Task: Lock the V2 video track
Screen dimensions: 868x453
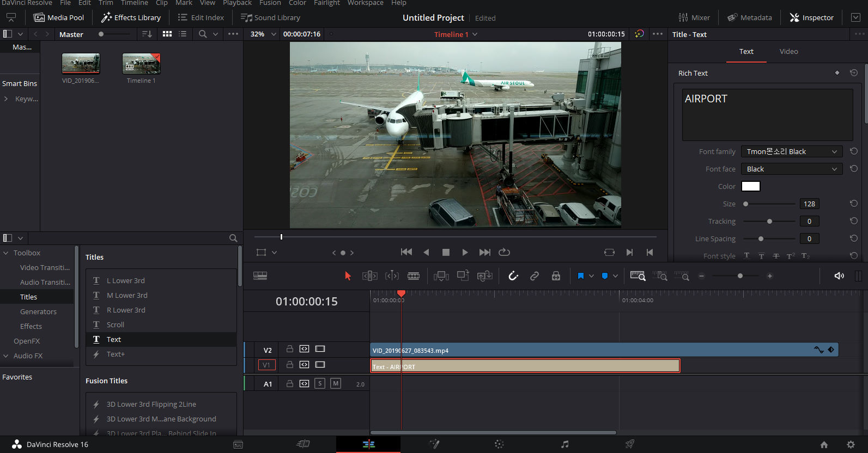Action: [290, 349]
